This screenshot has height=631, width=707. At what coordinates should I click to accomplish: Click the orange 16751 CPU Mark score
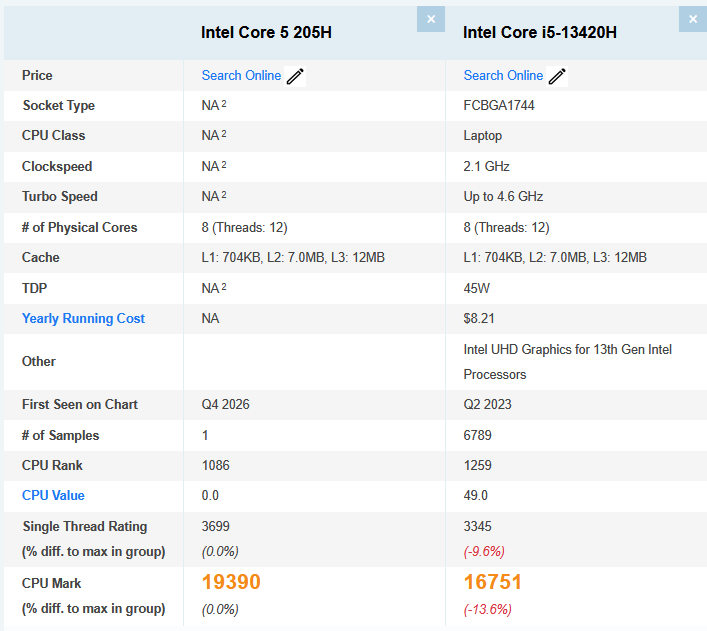pos(493,582)
